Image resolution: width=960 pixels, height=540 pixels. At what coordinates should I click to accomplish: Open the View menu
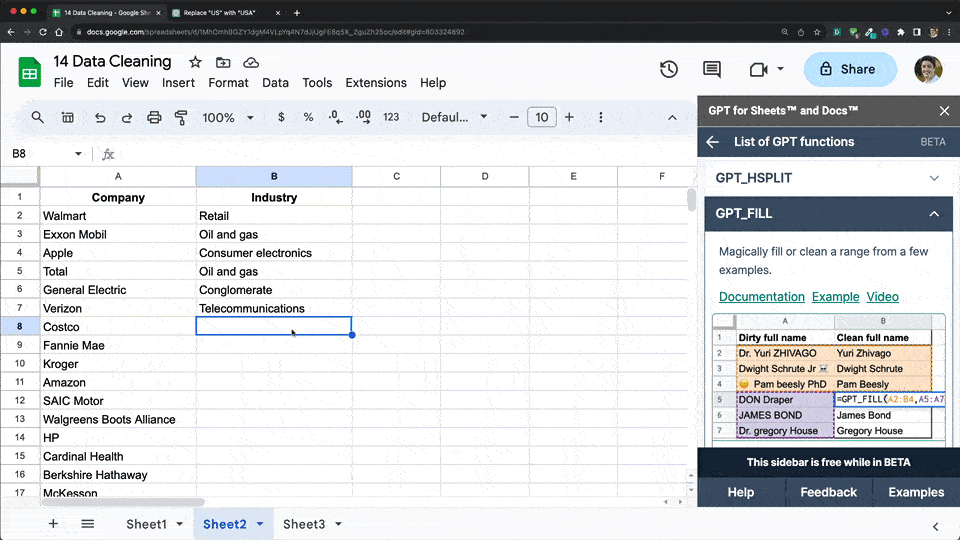coord(135,83)
